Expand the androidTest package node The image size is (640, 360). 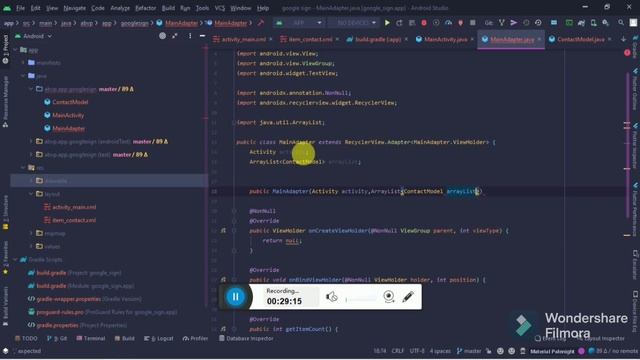[31, 142]
